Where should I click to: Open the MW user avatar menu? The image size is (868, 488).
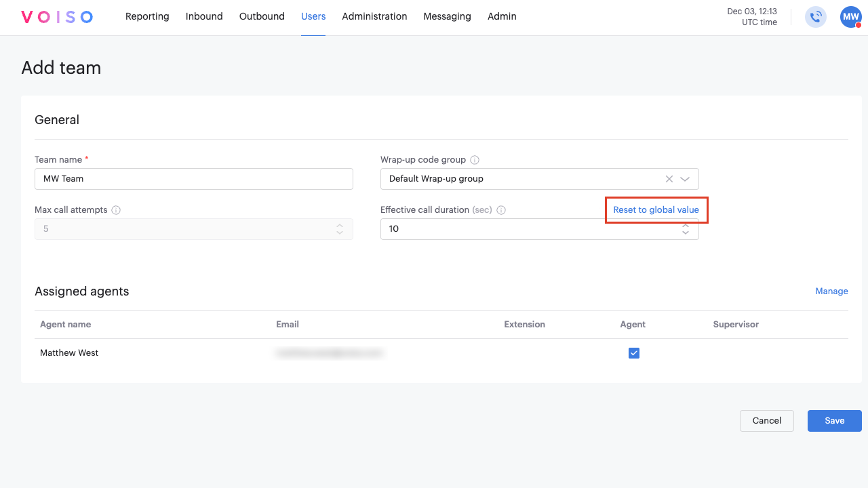pyautogui.click(x=850, y=17)
